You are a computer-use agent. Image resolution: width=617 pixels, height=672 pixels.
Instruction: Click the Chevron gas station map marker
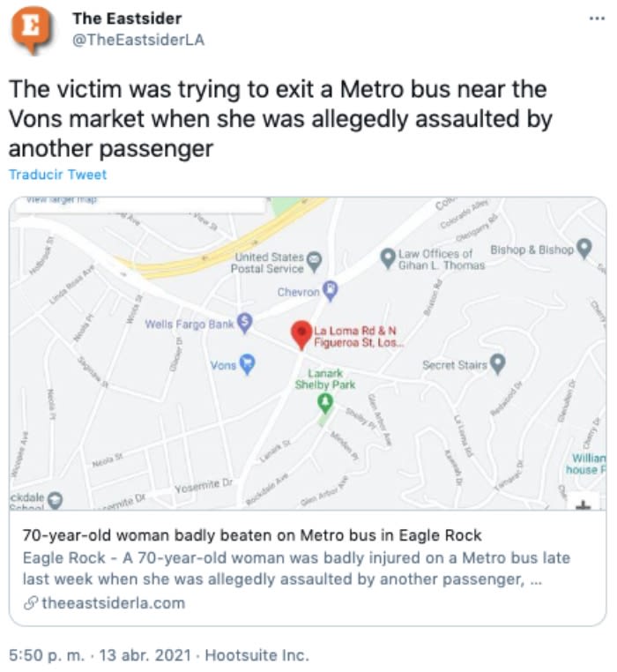(x=331, y=288)
